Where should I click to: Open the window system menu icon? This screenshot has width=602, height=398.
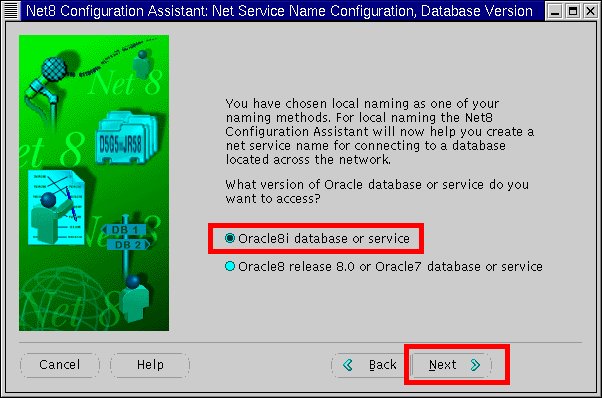(11, 11)
